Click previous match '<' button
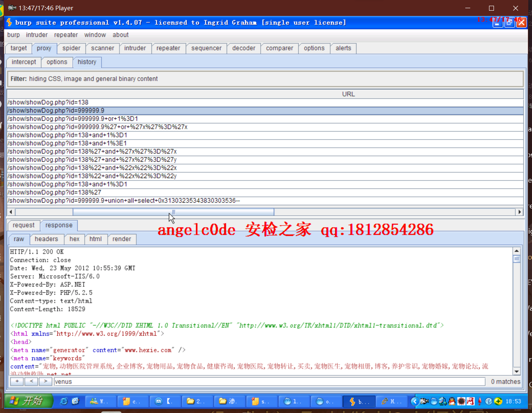The image size is (532, 413). 31,381
